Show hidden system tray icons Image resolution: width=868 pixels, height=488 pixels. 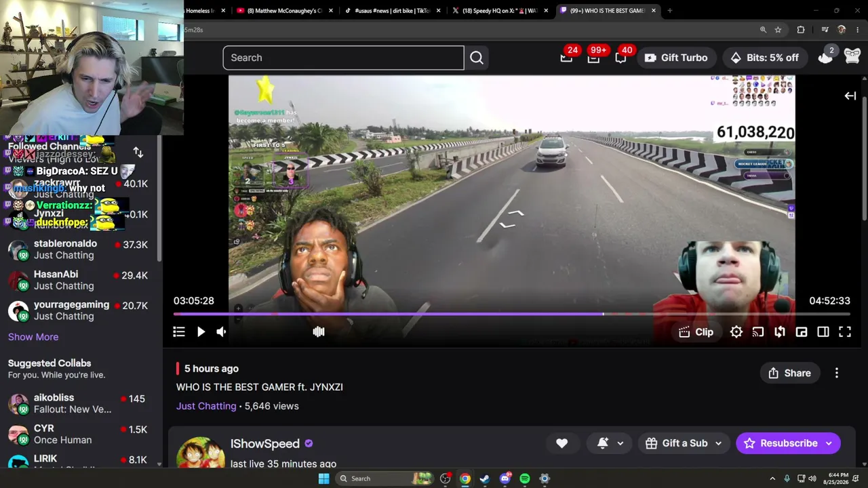coord(772,479)
